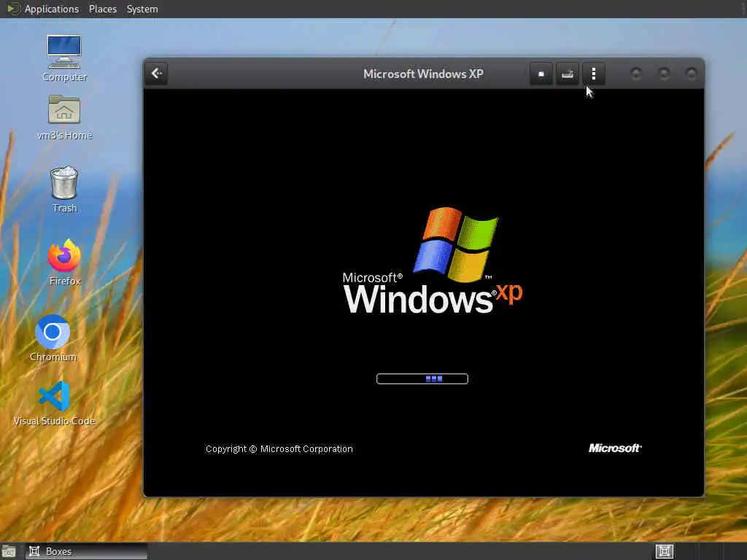Select the Chromium desktop icon

coord(53,338)
